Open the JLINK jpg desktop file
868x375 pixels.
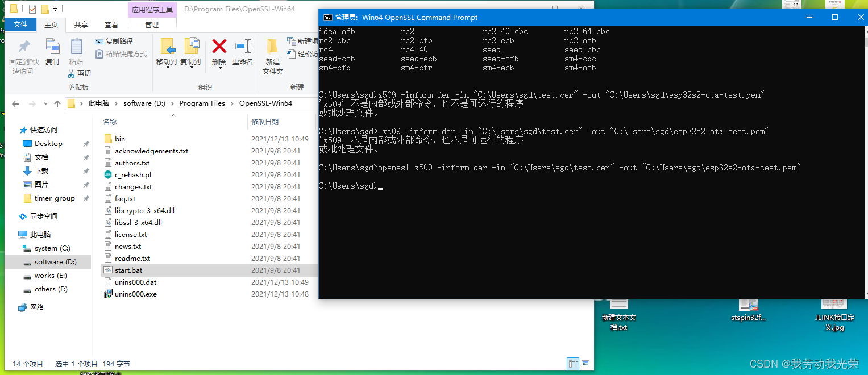click(x=834, y=314)
